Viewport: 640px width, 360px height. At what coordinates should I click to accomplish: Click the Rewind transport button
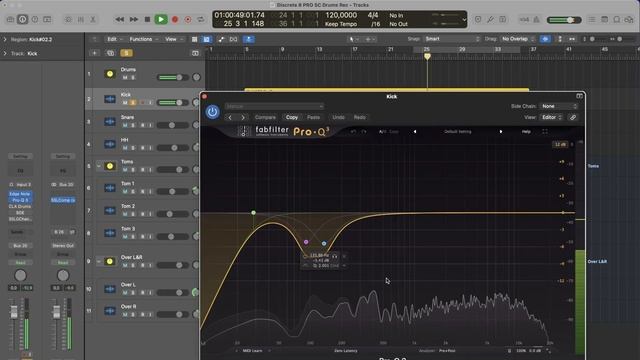[x=120, y=19]
